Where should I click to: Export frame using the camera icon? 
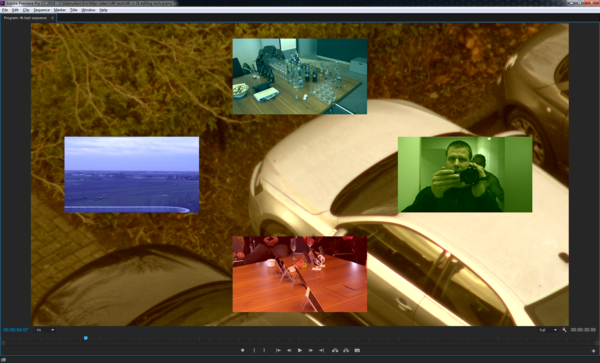pyautogui.click(x=357, y=350)
